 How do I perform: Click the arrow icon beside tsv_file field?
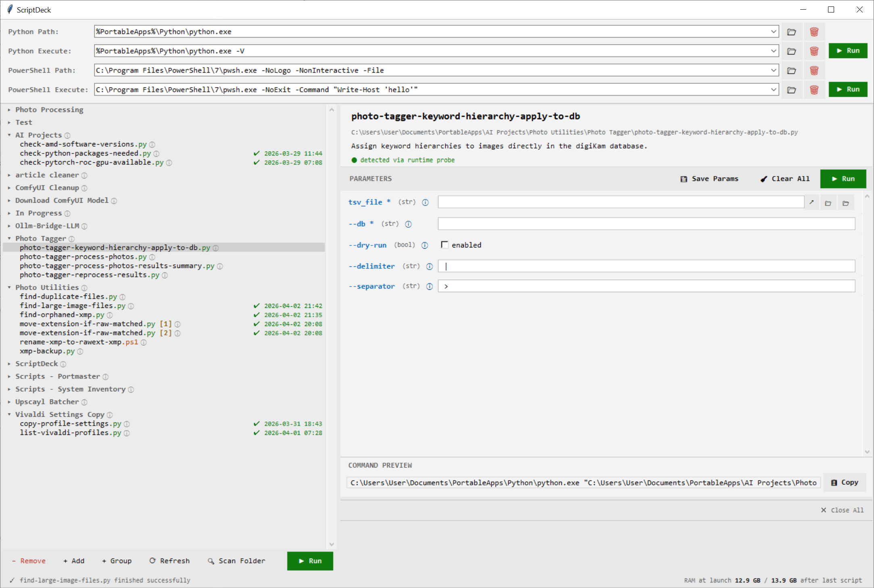(811, 202)
